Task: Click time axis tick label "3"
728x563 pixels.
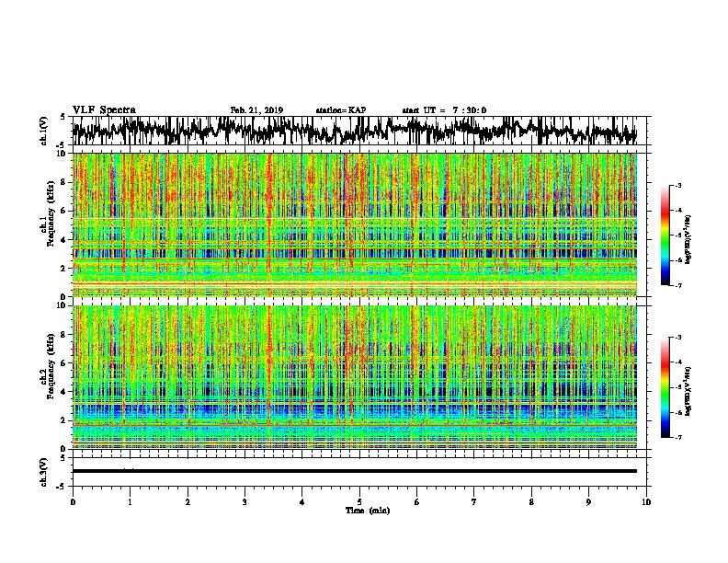Action: pyautogui.click(x=245, y=502)
